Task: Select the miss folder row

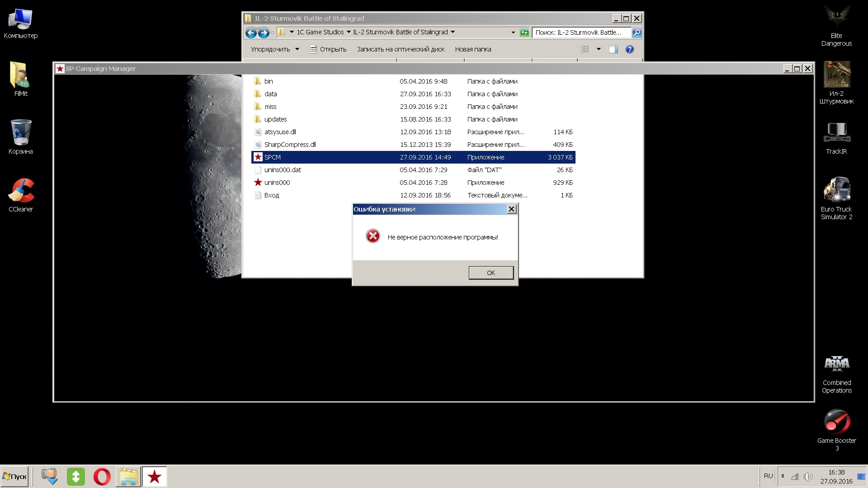Action: point(413,107)
